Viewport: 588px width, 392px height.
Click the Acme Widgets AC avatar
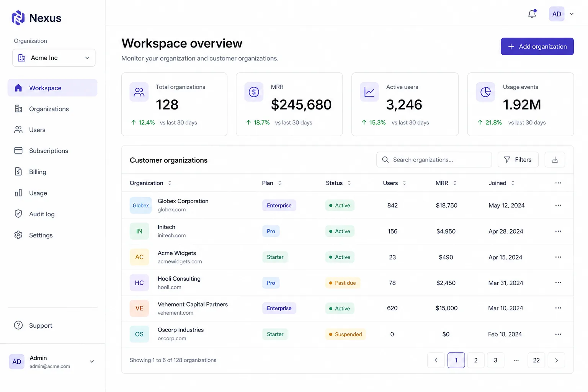click(139, 257)
